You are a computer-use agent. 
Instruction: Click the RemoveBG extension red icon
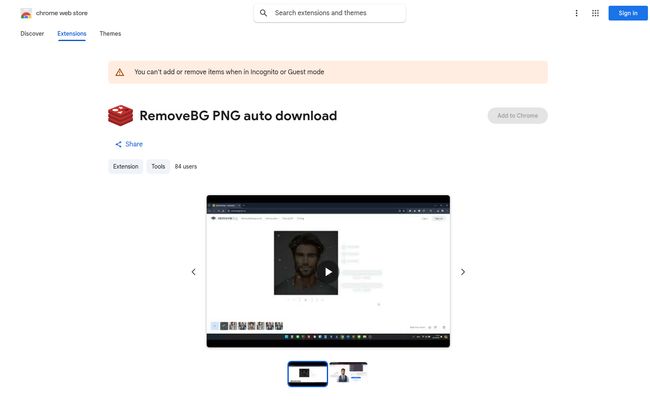tap(121, 116)
